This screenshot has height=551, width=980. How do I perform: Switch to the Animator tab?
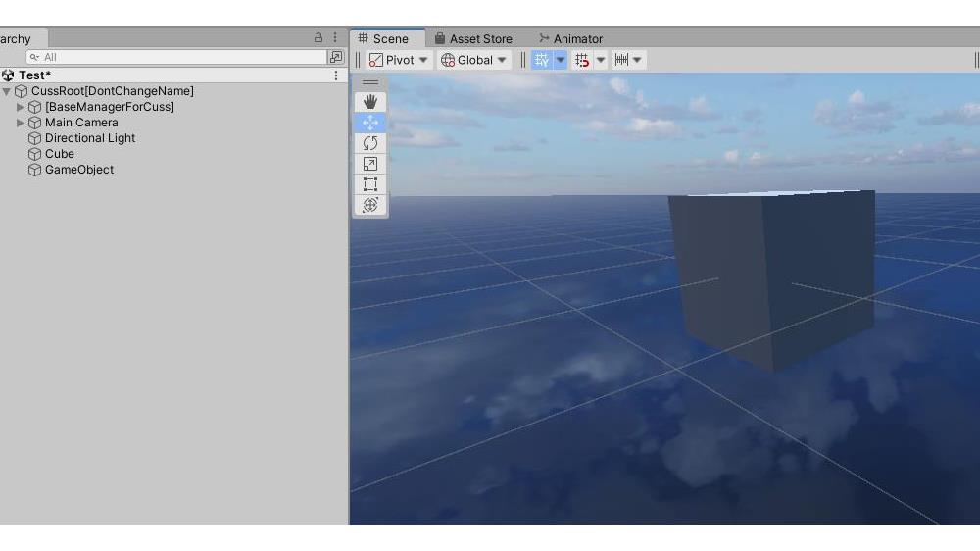(570, 39)
